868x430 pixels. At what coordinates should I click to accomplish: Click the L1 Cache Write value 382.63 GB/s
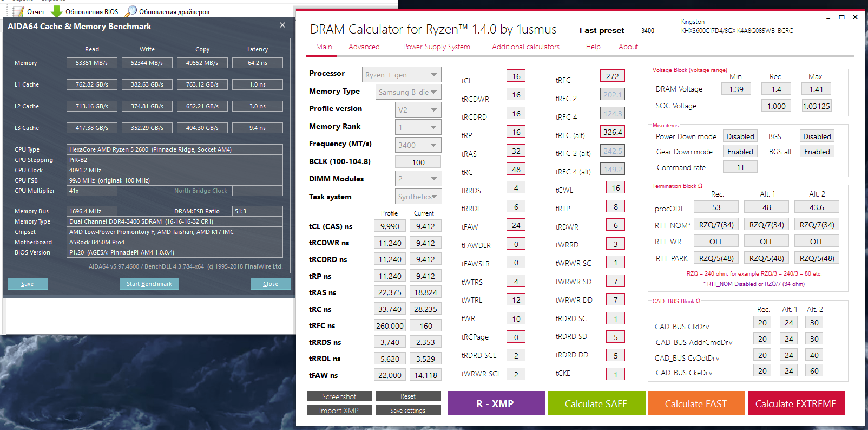pos(147,84)
